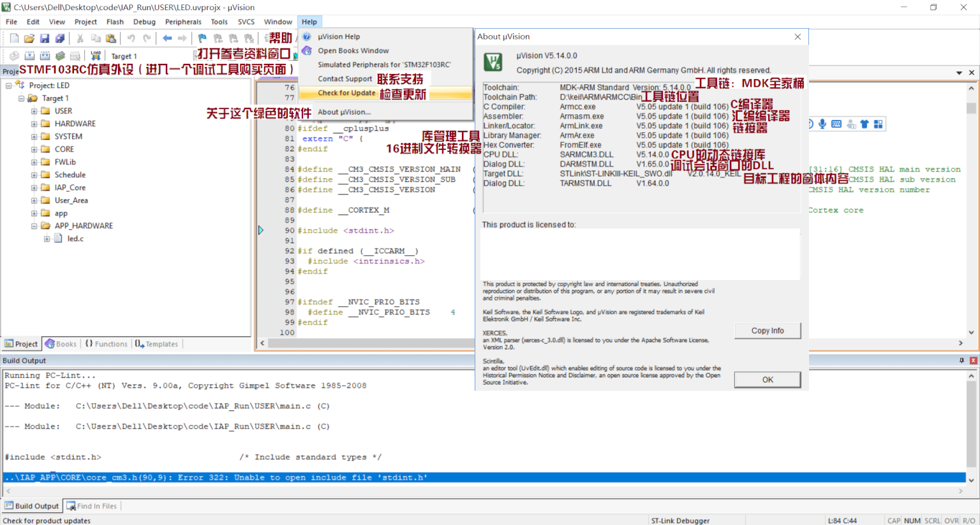
Task: Click the NUM indicator in status bar
Action: pos(912,521)
